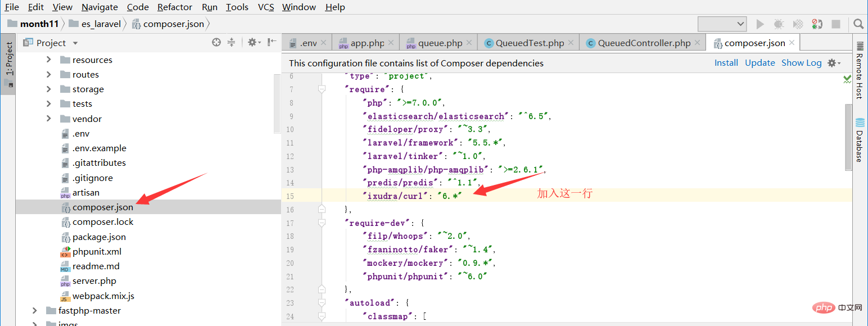The width and height of the screenshot is (868, 326).
Task: Open the Project view mode dropdown
Action: [x=51, y=43]
